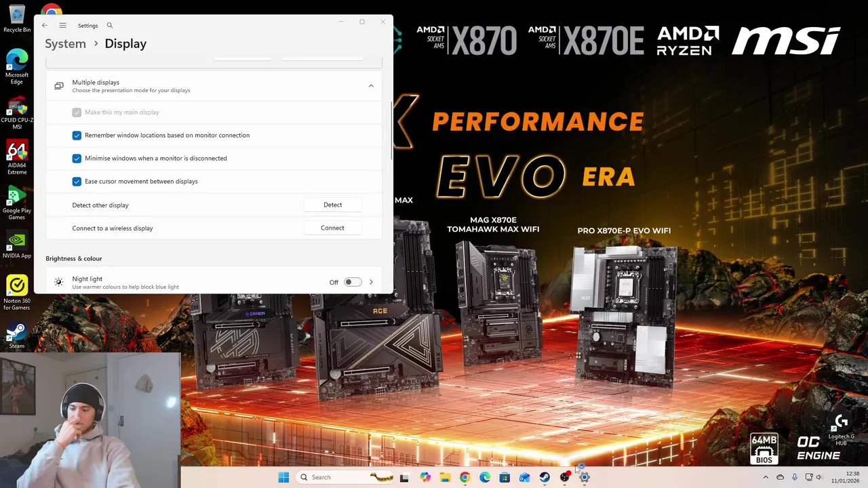
Task: Click the Detect other display label
Action: click(100, 205)
